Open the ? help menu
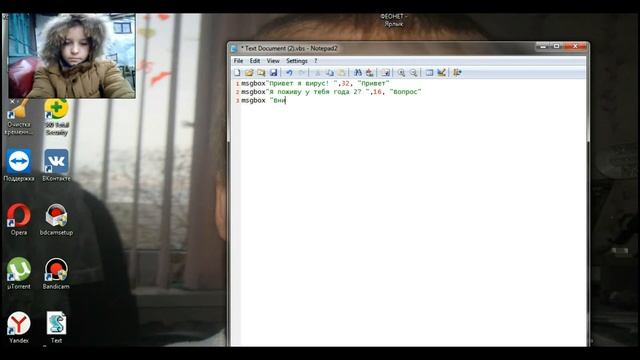 [315, 61]
